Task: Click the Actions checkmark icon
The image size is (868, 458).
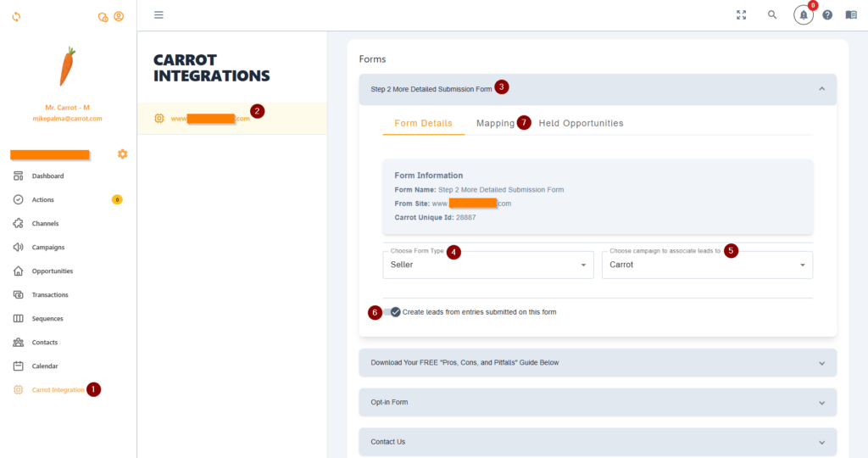Action: (x=19, y=199)
